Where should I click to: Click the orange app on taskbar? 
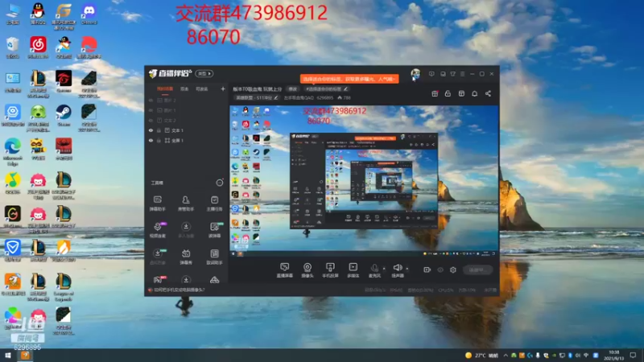(x=25, y=356)
